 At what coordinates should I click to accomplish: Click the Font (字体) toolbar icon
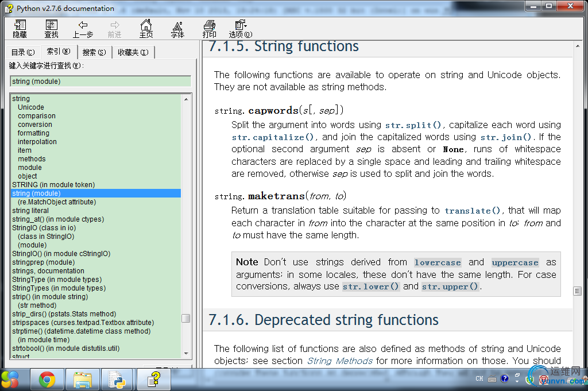[x=178, y=29]
